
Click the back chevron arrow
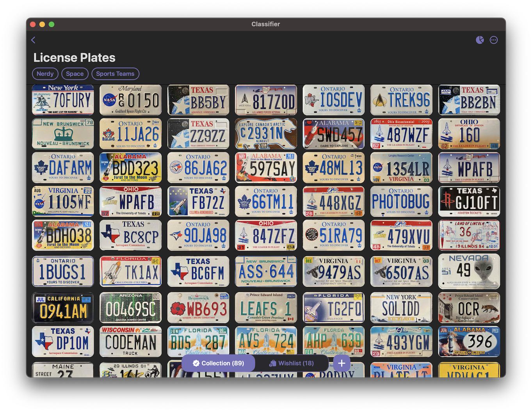click(33, 40)
